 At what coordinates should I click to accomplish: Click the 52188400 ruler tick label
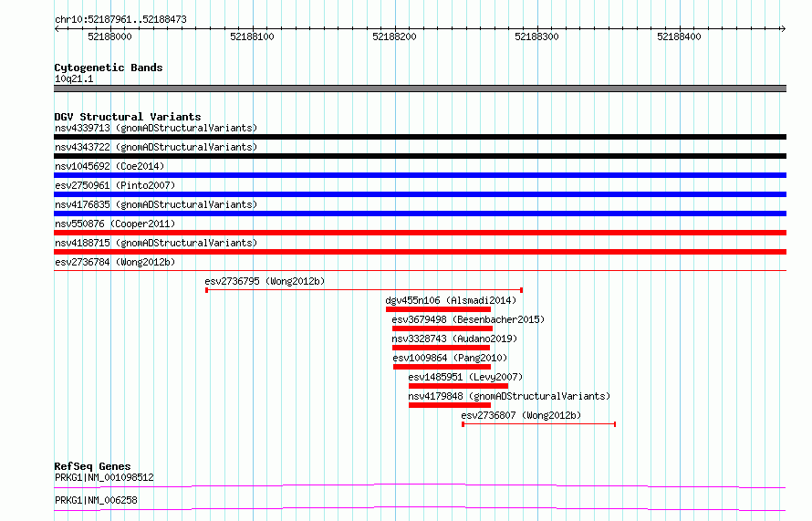[x=680, y=36]
